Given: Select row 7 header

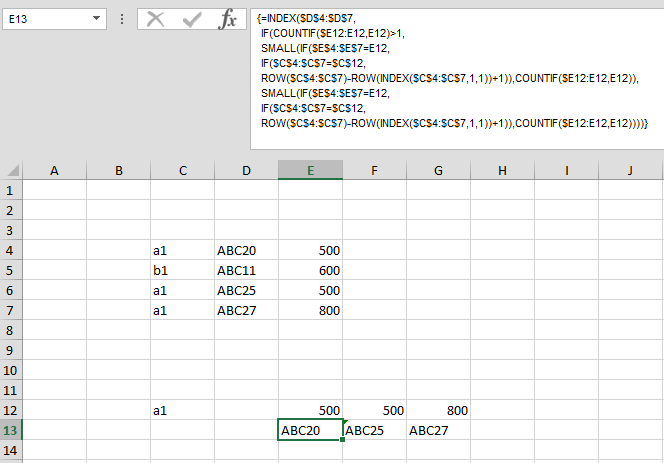Looking at the screenshot, I should 10,310.
